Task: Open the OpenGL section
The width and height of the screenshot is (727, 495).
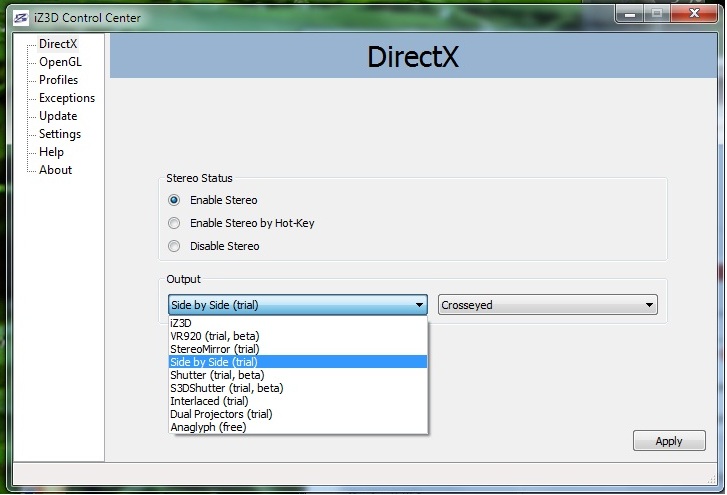Action: tap(60, 62)
